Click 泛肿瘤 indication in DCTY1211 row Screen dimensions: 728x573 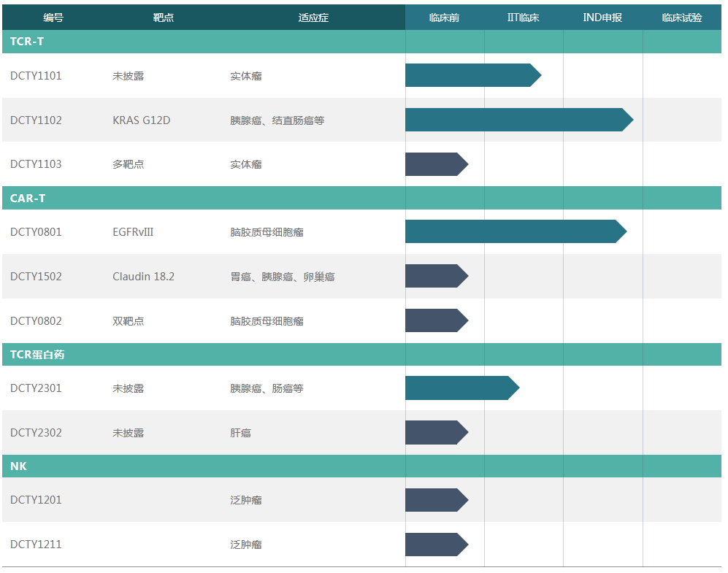coord(246,545)
